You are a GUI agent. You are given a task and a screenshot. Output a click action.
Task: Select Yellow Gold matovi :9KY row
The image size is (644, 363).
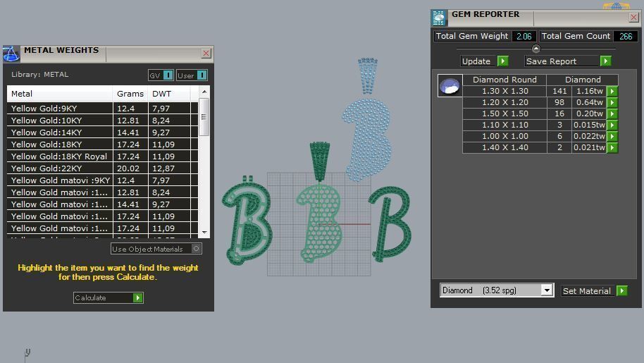pyautogui.click(x=102, y=180)
